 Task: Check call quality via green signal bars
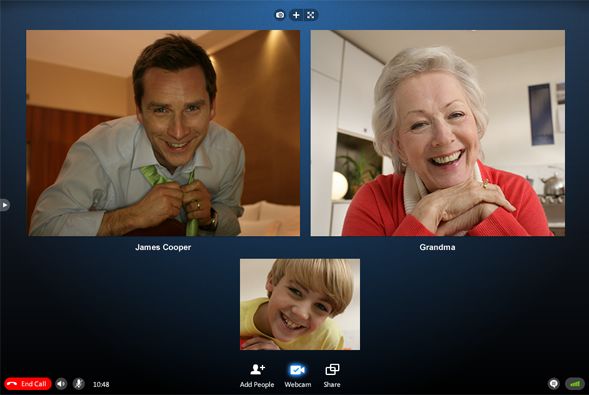coord(575,384)
